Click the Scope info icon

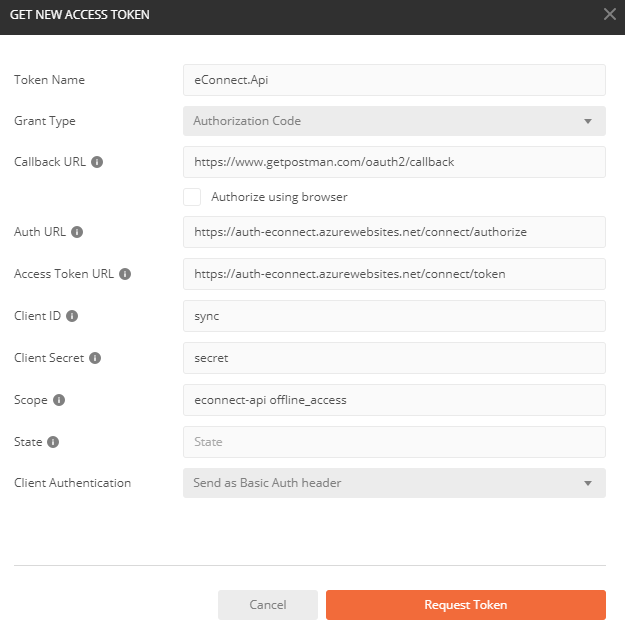click(x=59, y=400)
